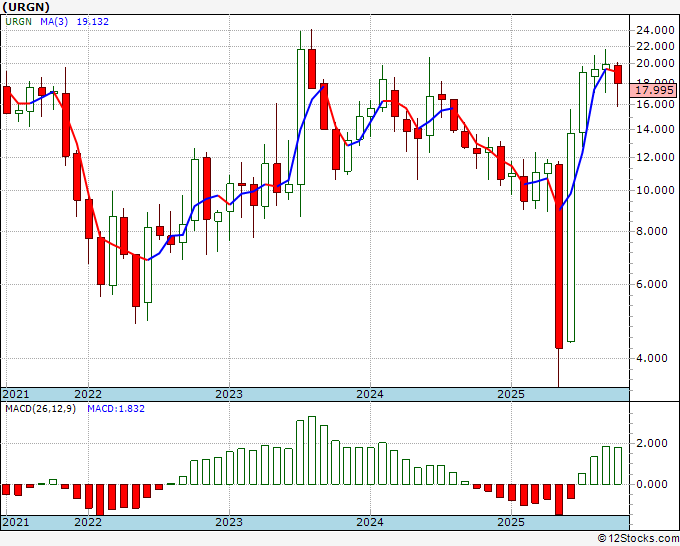
Task: Select the URGN legend label
Action: tap(18, 22)
